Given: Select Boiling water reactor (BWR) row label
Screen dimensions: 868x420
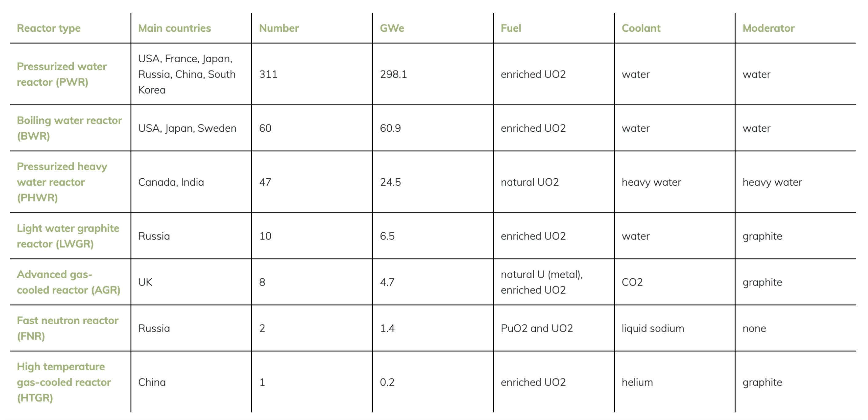Looking at the screenshot, I should pyautogui.click(x=69, y=128).
